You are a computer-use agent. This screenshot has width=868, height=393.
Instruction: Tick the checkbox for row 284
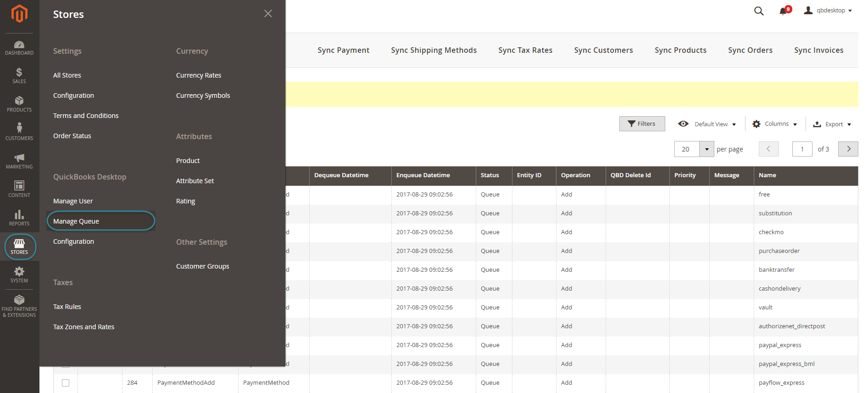[66, 382]
